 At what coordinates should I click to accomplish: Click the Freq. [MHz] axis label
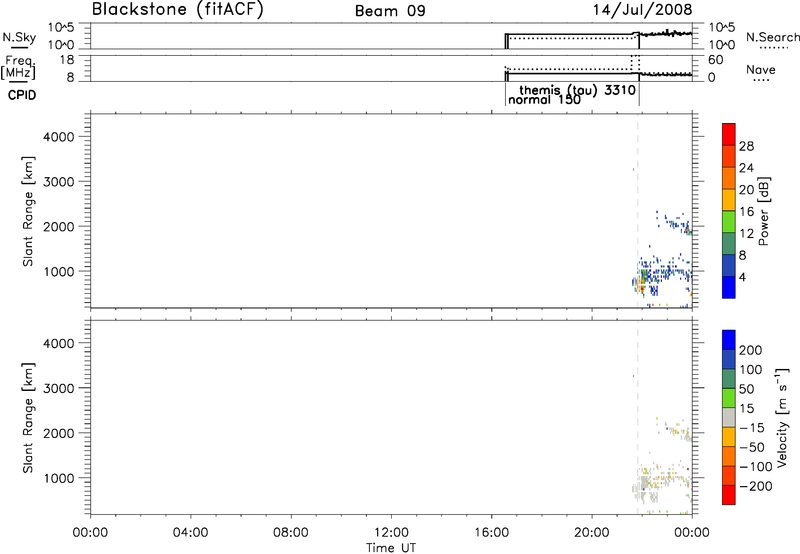pyautogui.click(x=18, y=67)
